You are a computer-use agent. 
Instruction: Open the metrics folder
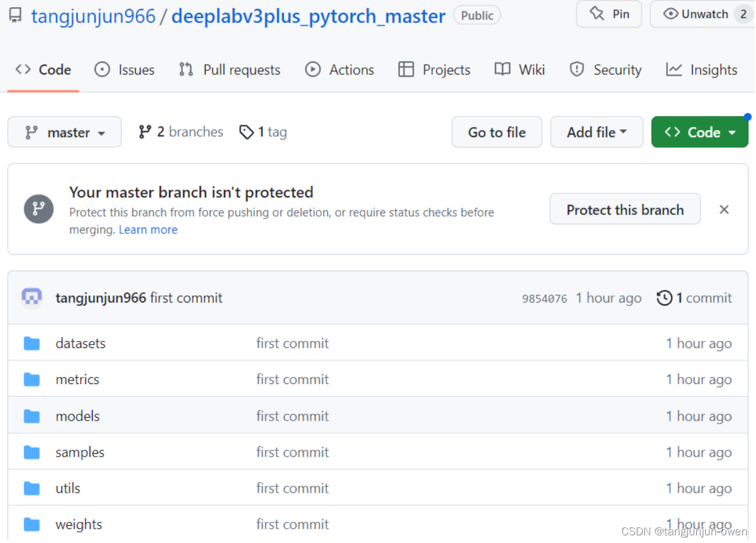point(77,379)
